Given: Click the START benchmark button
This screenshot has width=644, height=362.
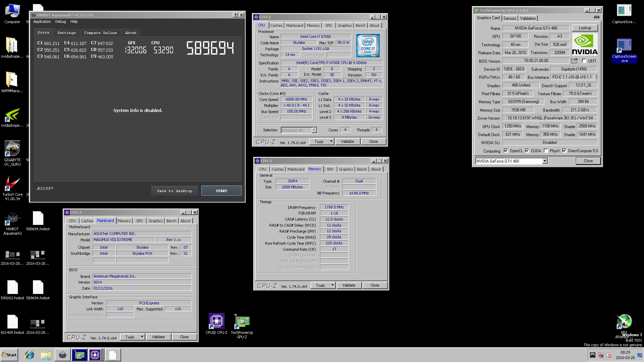Looking at the screenshot, I should click(x=221, y=191).
